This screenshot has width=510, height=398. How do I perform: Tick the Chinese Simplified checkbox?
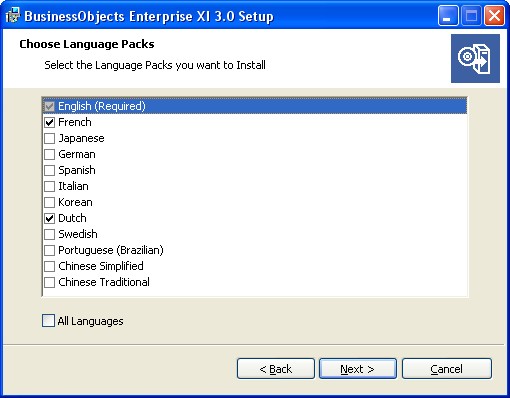click(x=49, y=266)
